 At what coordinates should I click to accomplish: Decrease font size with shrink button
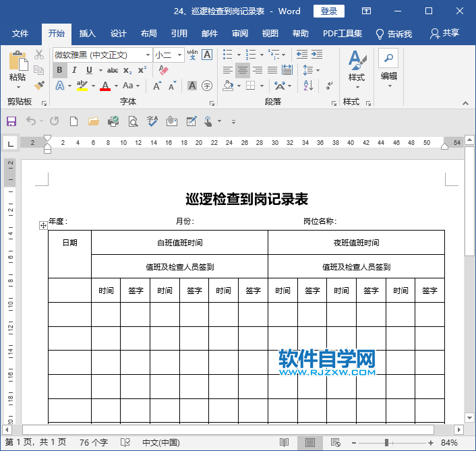[172, 86]
